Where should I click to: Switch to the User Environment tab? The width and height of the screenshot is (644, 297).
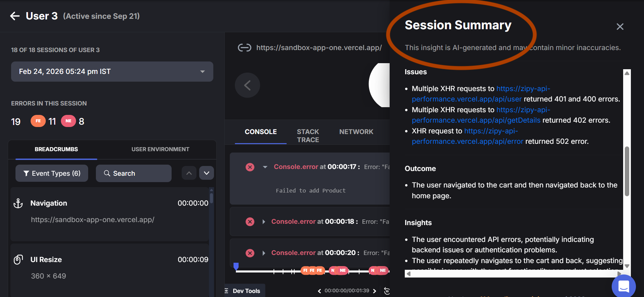160,149
